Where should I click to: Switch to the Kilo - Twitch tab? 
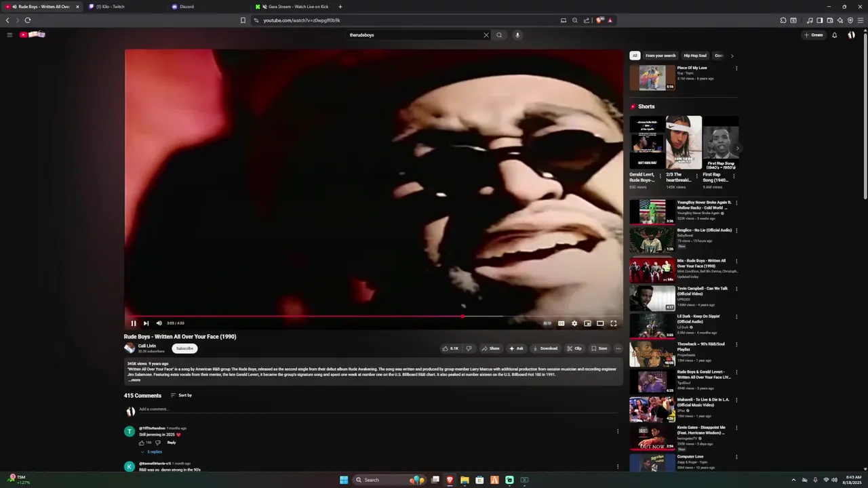[125, 7]
